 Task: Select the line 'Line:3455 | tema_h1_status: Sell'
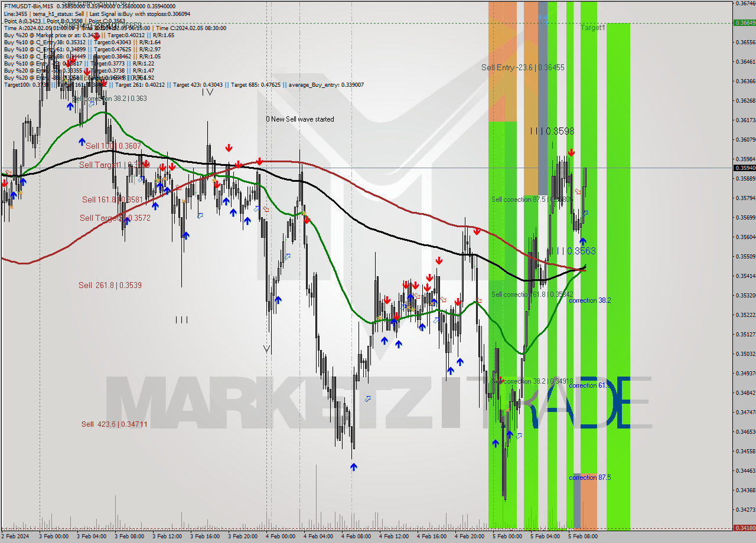(44, 14)
